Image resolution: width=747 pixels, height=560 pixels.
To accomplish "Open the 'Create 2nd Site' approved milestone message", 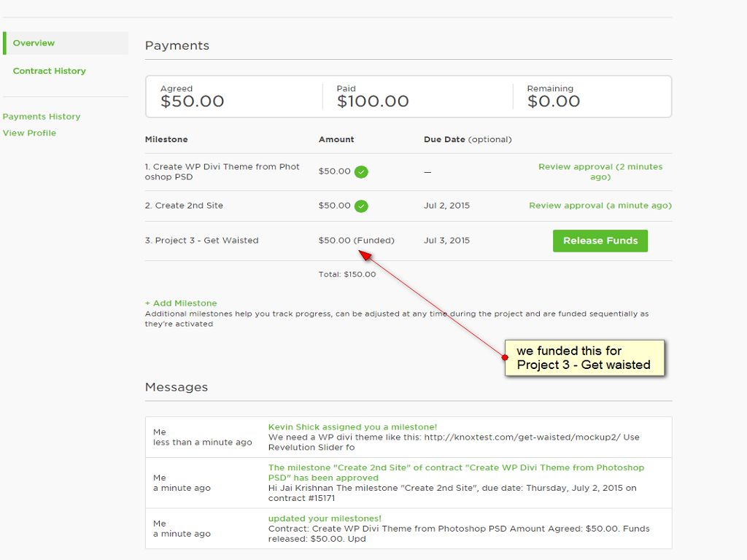I will [x=456, y=472].
